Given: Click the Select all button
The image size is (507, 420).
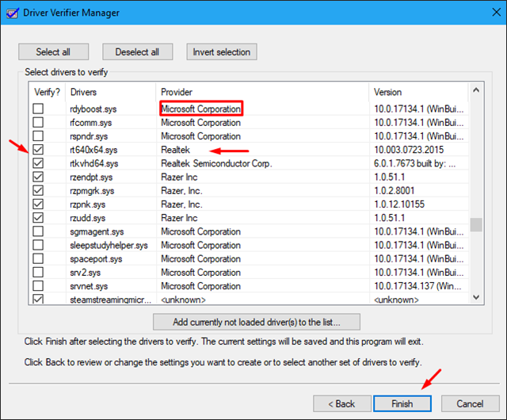Looking at the screenshot, I should coord(53,52).
